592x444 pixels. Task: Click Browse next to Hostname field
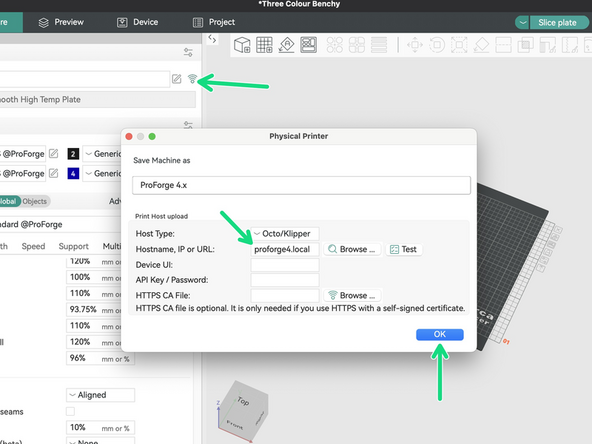point(352,249)
